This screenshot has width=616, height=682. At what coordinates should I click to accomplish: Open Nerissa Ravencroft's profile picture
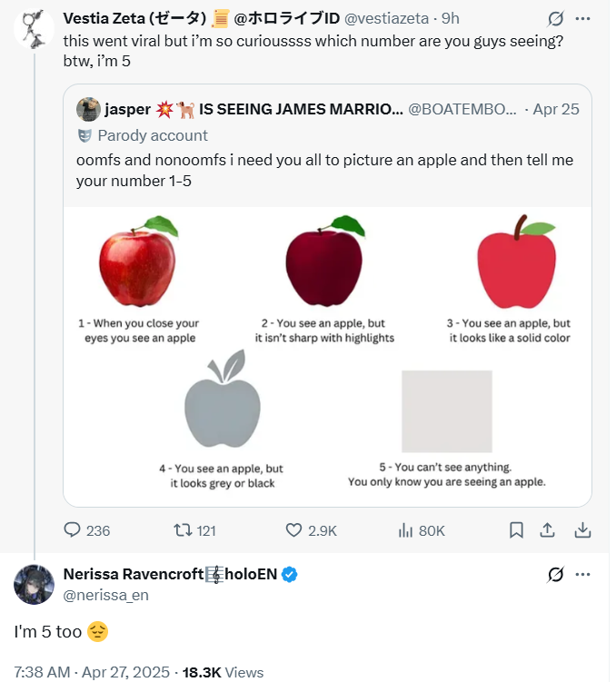point(34,584)
